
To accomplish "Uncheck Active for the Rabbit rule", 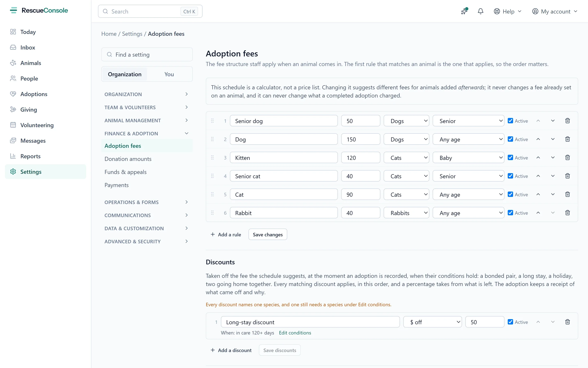I will coord(510,213).
